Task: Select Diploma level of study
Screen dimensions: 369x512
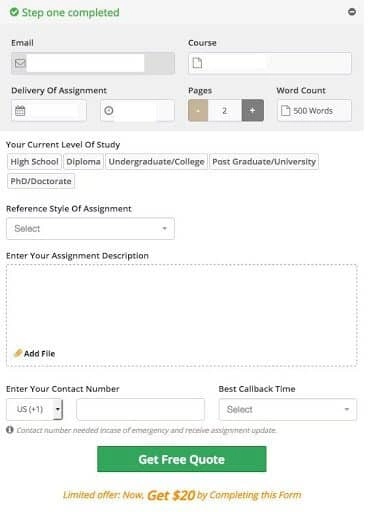Action: point(83,162)
